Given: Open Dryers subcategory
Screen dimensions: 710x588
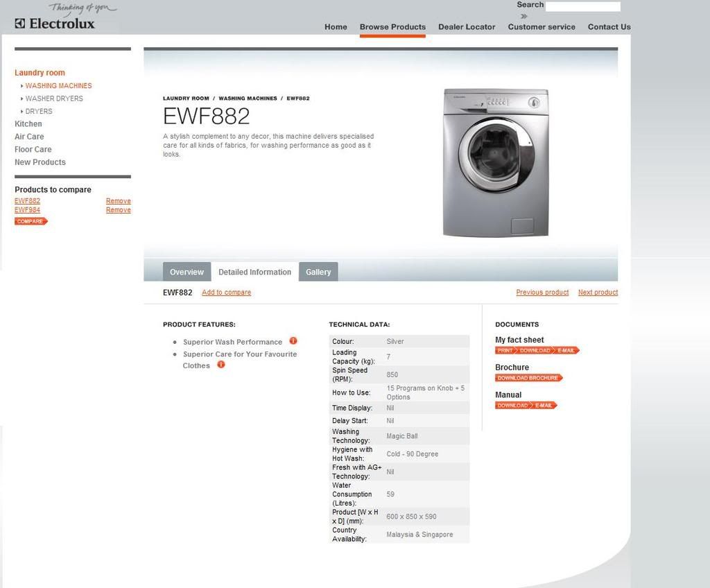Looking at the screenshot, I should (x=39, y=111).
